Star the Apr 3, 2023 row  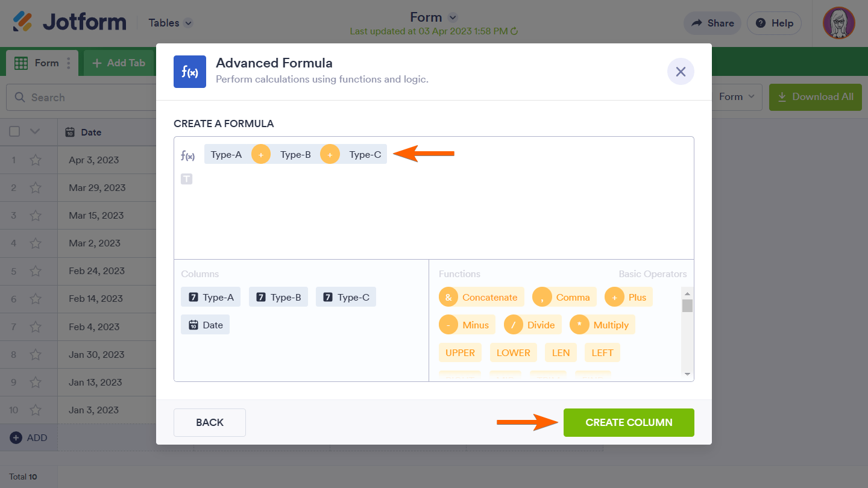click(x=36, y=160)
